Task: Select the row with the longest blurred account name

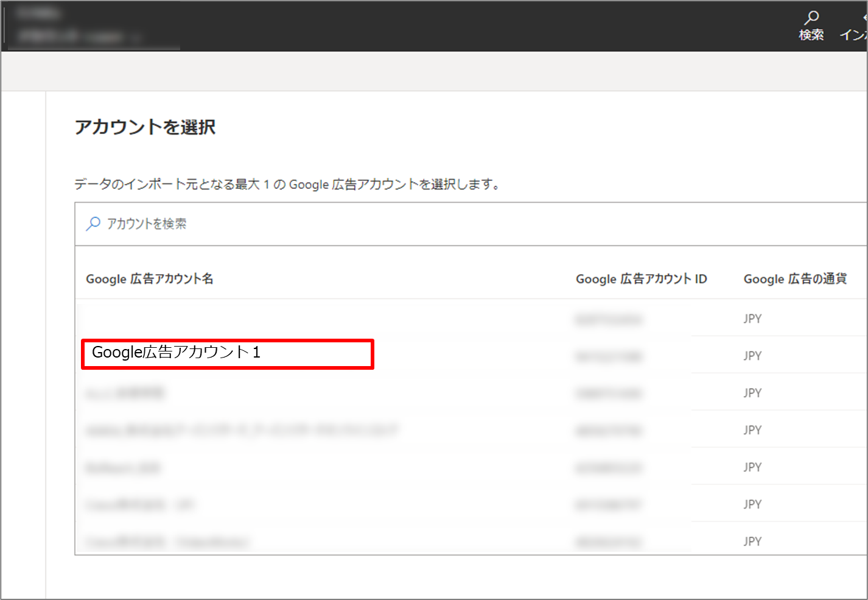Action: [x=242, y=431]
